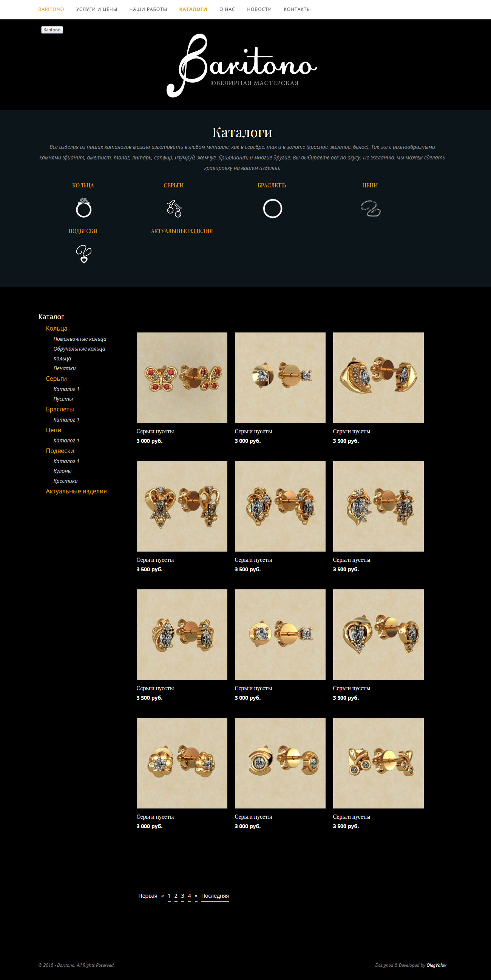Click the ПОДВЕСКИ category heading link

tap(83, 231)
